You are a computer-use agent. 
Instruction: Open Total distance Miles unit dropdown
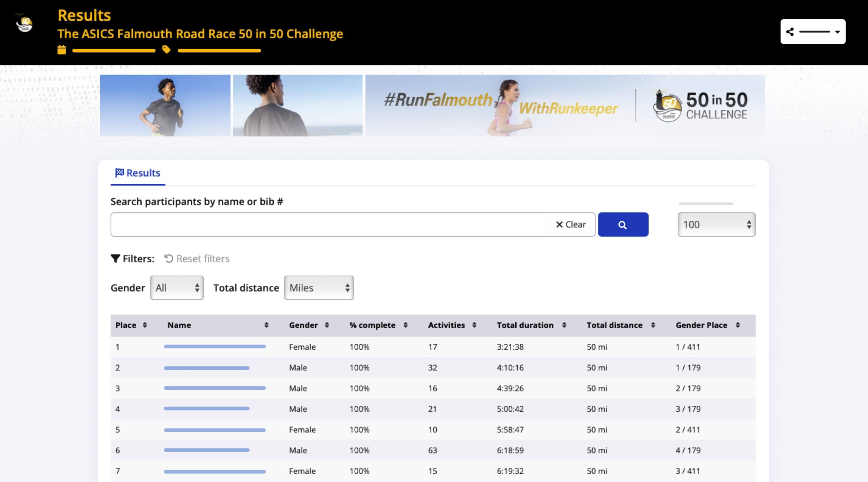click(319, 288)
